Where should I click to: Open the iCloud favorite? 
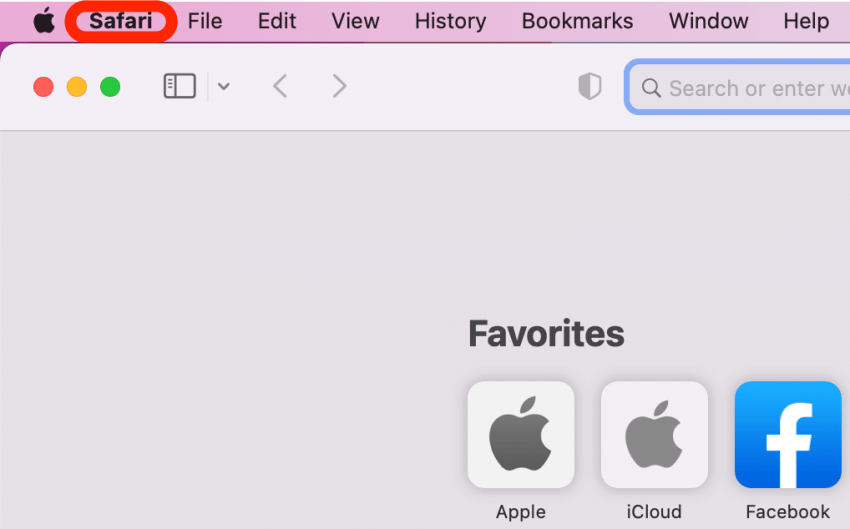654,435
